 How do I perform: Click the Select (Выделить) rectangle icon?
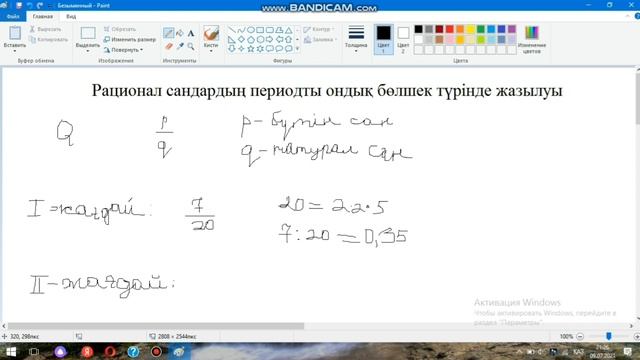88,33
